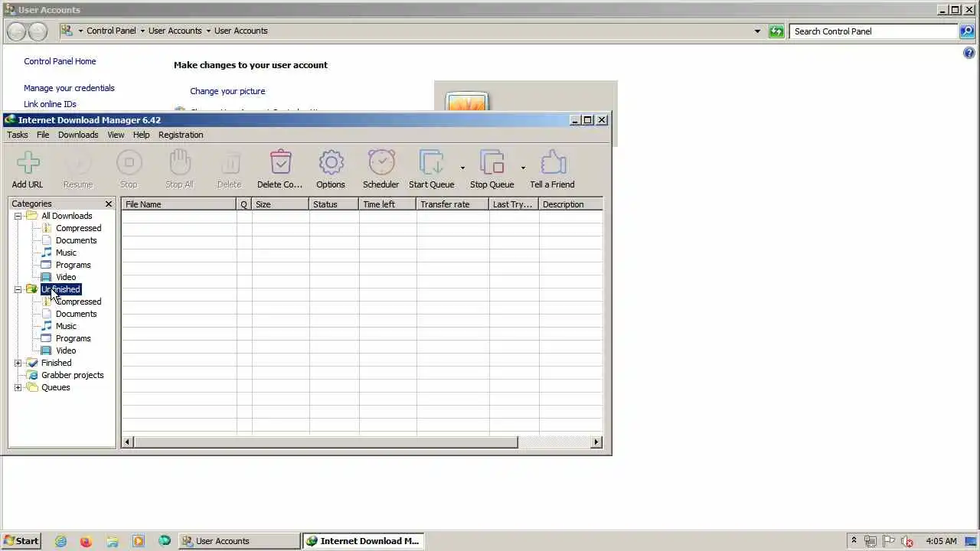Sort by Time left column header

pos(387,204)
